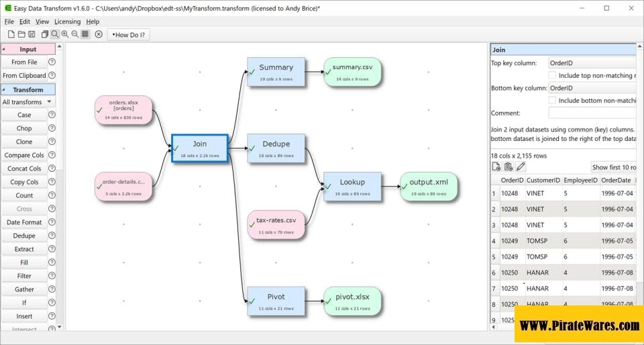
Task: Click the zoom in magnifier icon
Action: [65, 34]
